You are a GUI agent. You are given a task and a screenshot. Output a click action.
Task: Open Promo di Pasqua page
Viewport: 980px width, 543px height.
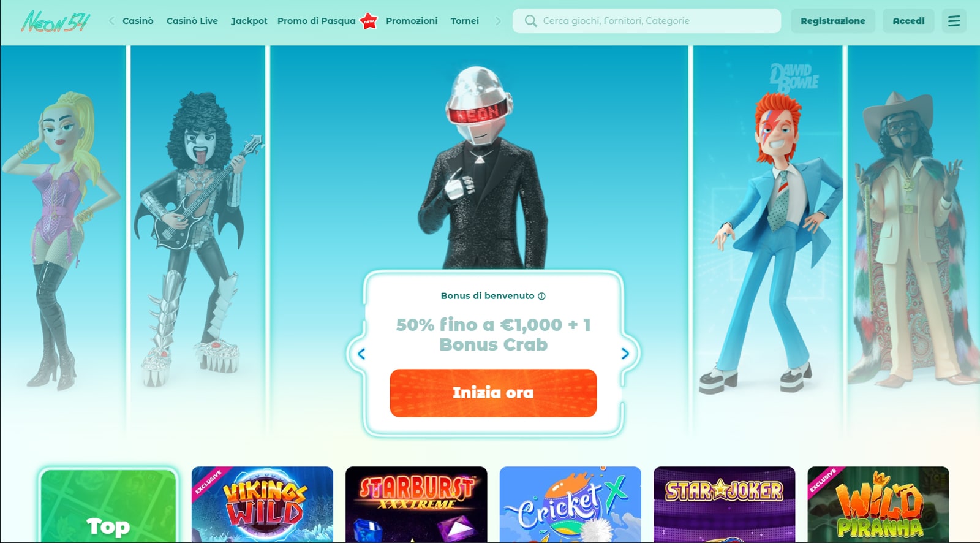[x=317, y=21]
